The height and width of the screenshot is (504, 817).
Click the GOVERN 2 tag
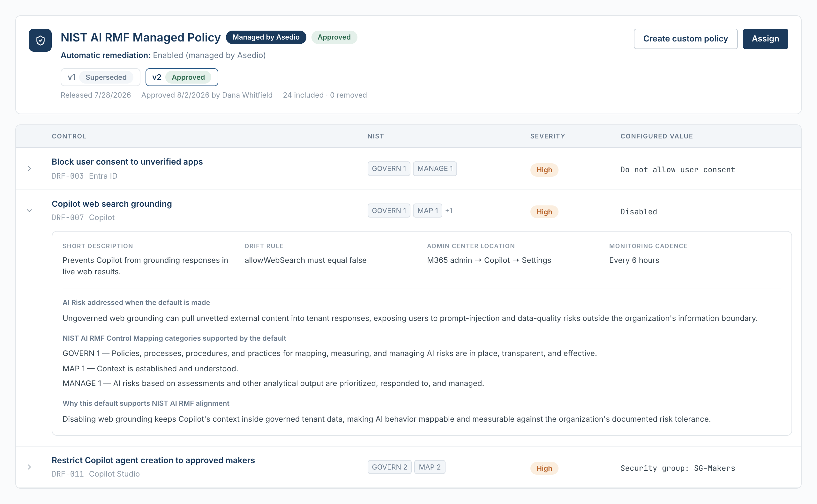point(389,467)
